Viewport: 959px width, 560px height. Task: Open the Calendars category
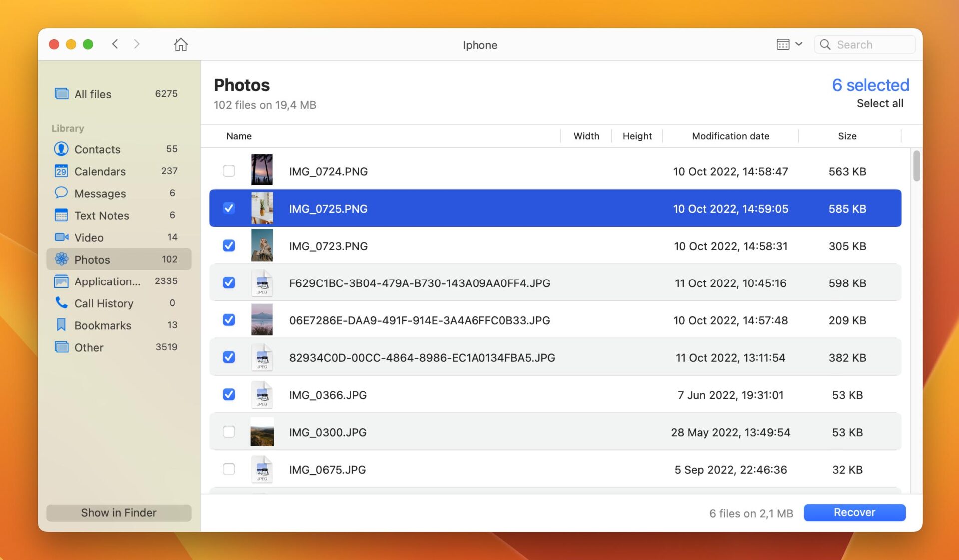coord(100,171)
